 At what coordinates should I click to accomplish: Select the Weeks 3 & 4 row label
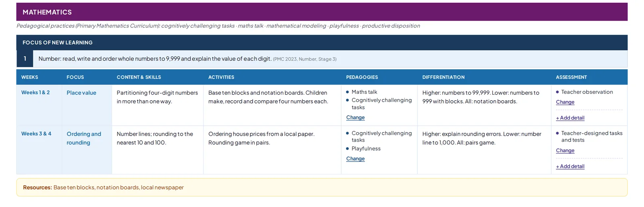[x=36, y=133]
